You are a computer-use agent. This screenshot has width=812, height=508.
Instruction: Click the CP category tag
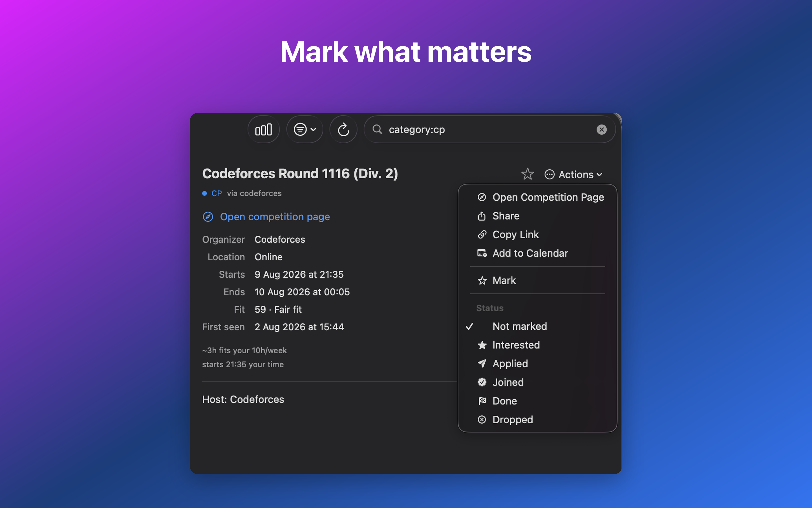click(x=217, y=194)
